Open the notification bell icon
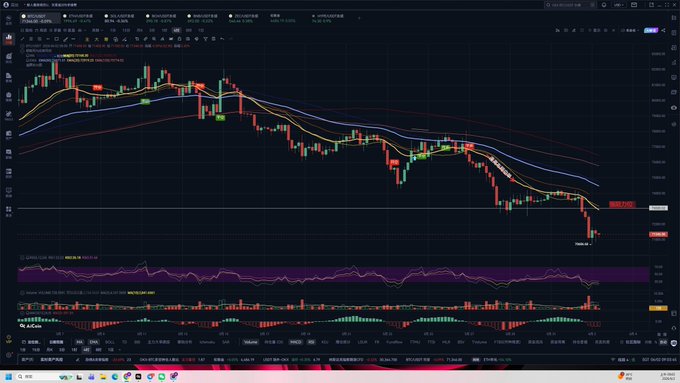The height and width of the screenshot is (383, 680). (604, 5)
